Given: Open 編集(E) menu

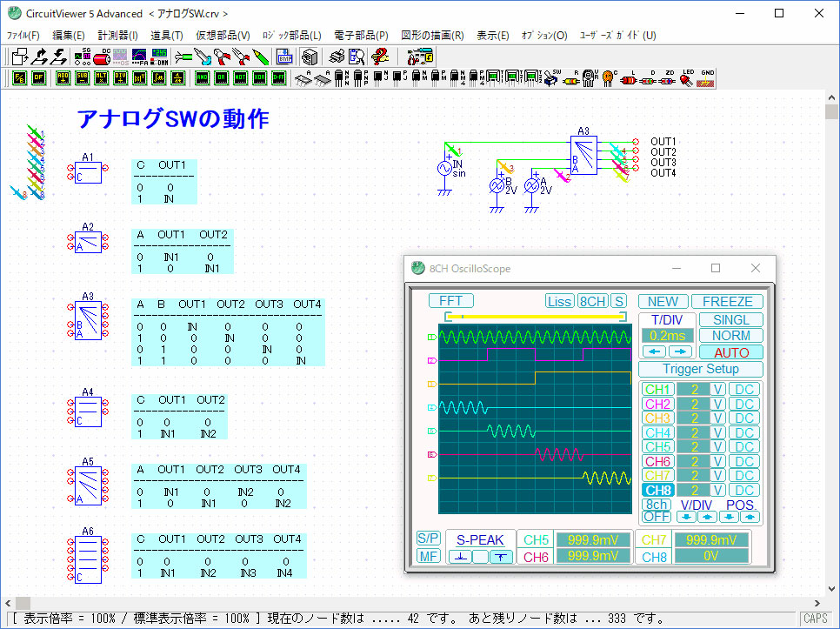Looking at the screenshot, I should pyautogui.click(x=69, y=36).
